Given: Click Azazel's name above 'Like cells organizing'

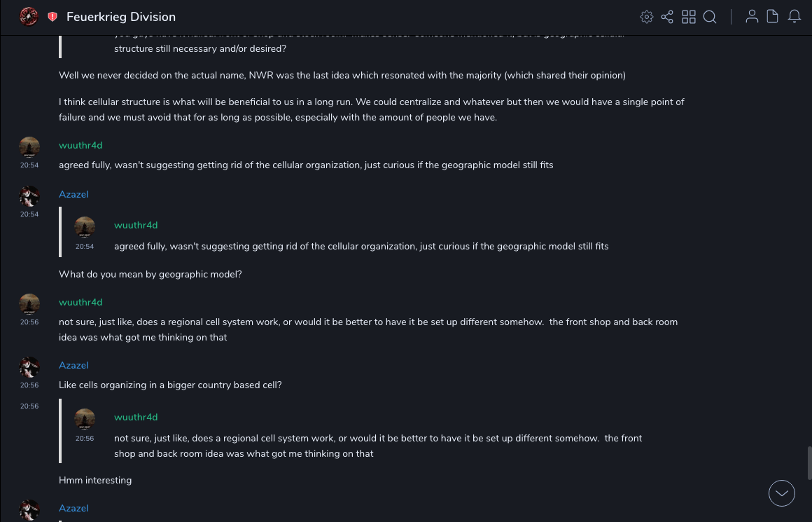Looking at the screenshot, I should [x=73, y=365].
